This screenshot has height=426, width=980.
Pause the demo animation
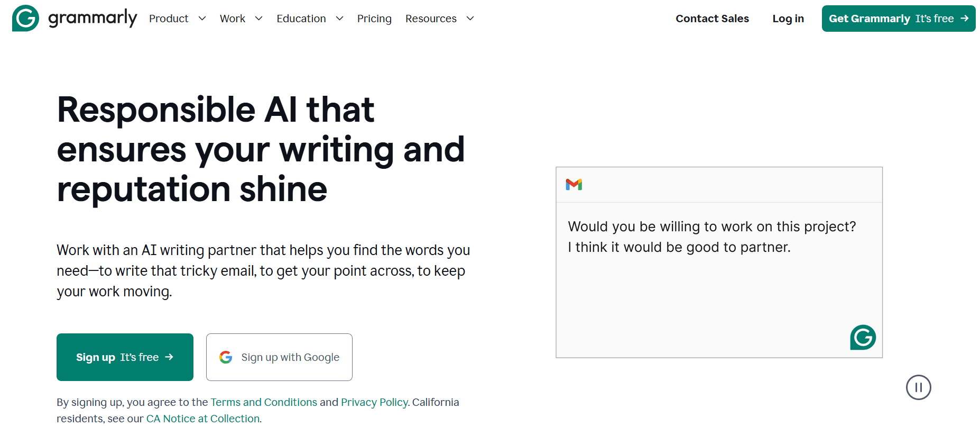[918, 387]
